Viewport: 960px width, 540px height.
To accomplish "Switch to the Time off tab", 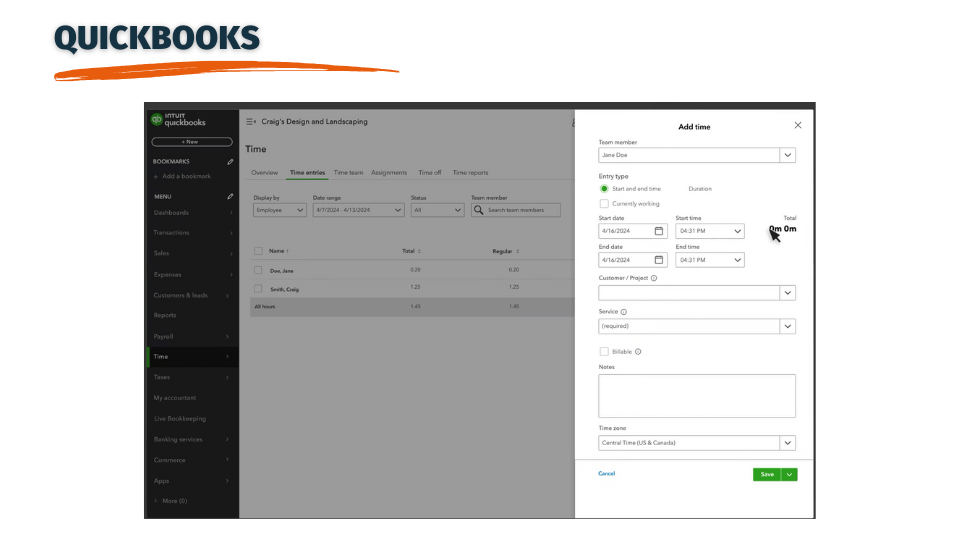I will [430, 173].
